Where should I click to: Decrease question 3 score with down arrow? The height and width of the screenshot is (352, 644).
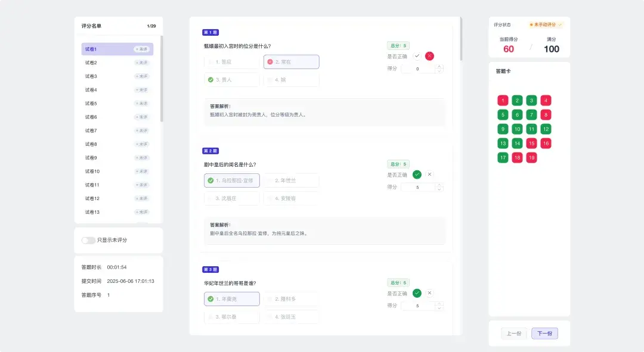pos(439,308)
